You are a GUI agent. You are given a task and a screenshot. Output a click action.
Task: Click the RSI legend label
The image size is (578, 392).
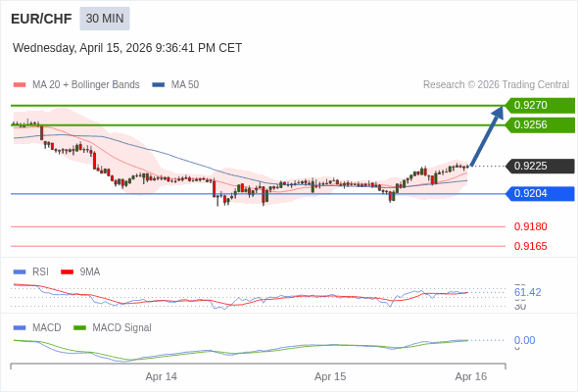pyautogui.click(x=40, y=272)
